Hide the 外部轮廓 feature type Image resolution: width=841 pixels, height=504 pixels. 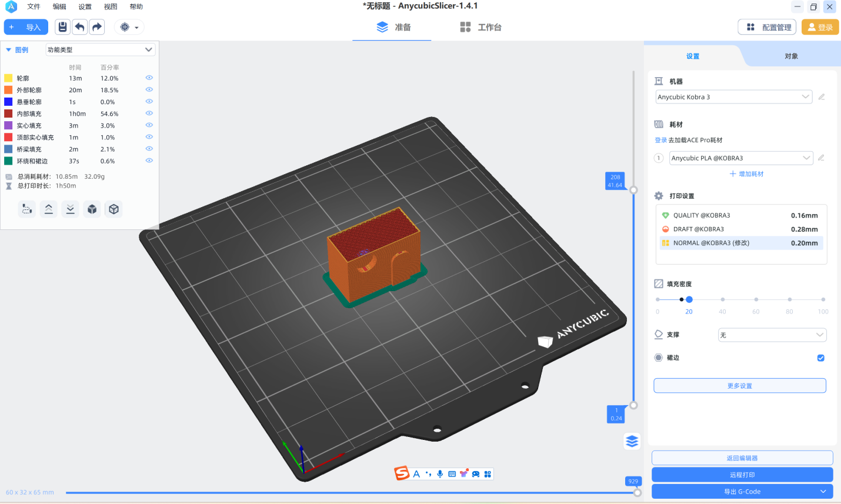pos(149,90)
